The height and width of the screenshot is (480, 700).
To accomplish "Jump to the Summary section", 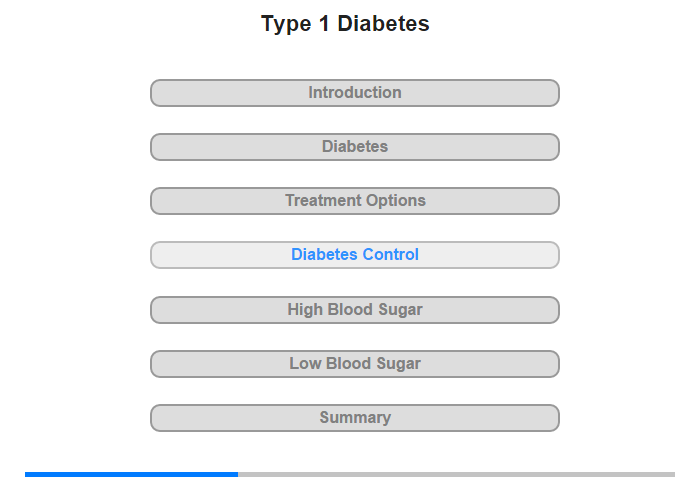I will [x=354, y=417].
